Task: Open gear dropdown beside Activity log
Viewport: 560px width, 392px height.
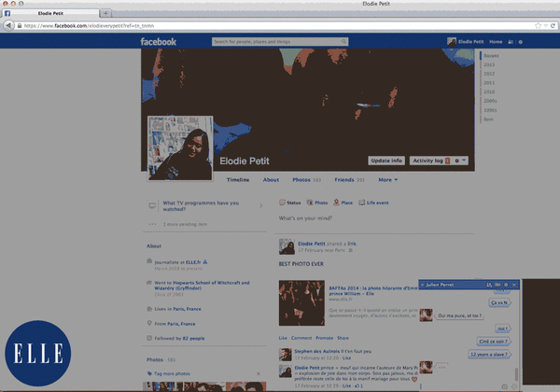Action: (x=461, y=161)
